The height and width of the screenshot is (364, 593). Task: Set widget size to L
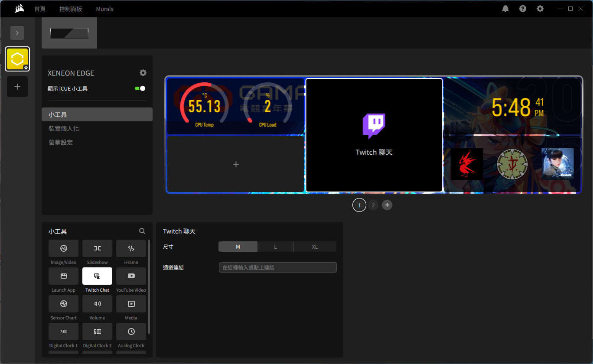pyautogui.click(x=275, y=247)
